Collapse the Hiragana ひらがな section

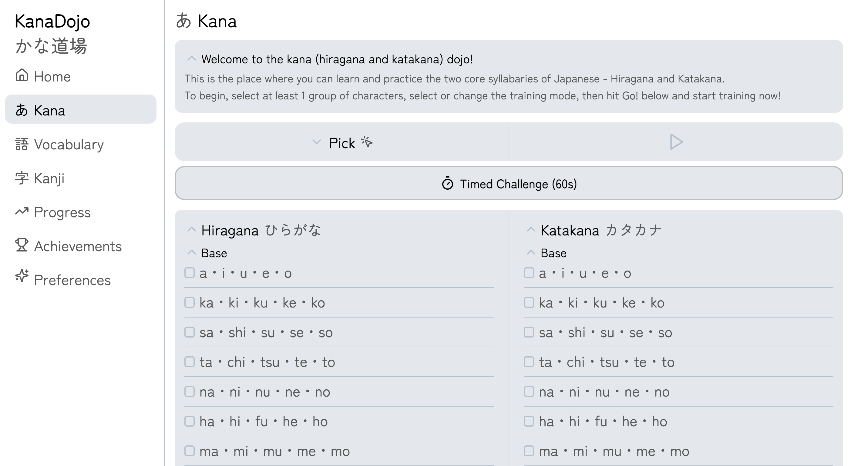(x=191, y=230)
